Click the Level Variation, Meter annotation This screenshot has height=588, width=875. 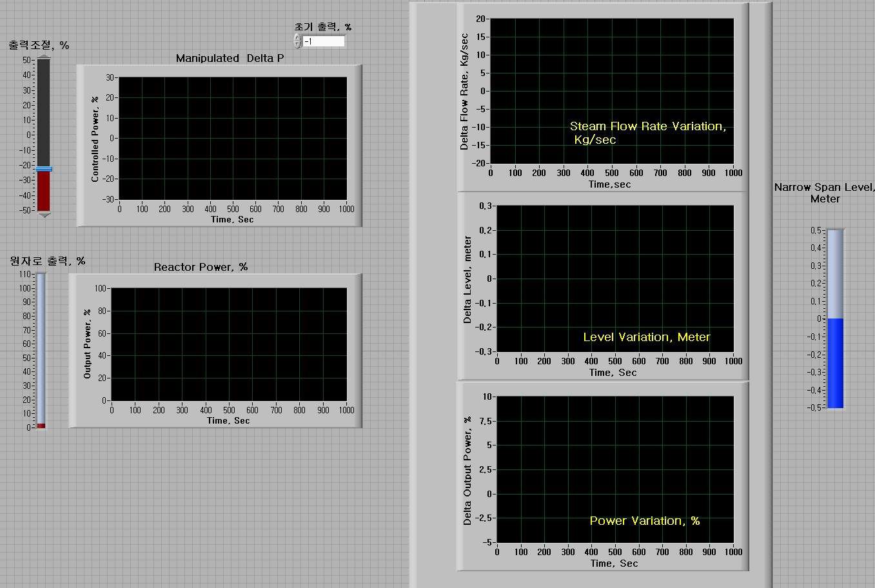[x=646, y=337]
